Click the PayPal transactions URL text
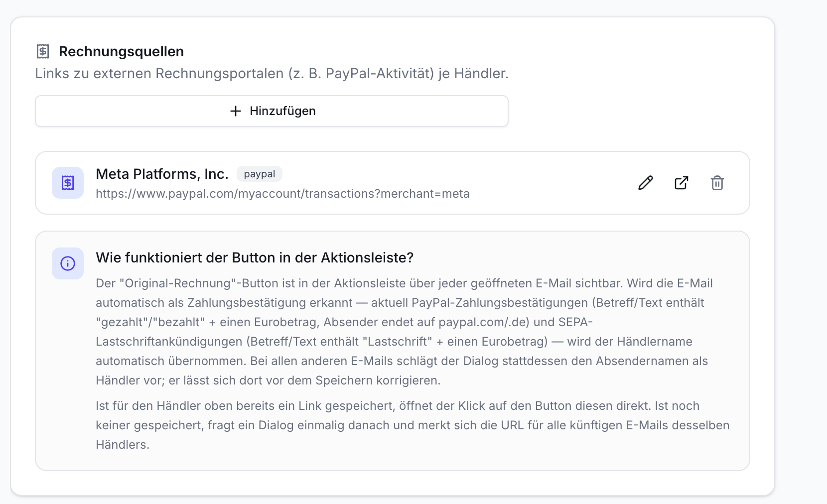This screenshot has height=504, width=827. click(282, 194)
